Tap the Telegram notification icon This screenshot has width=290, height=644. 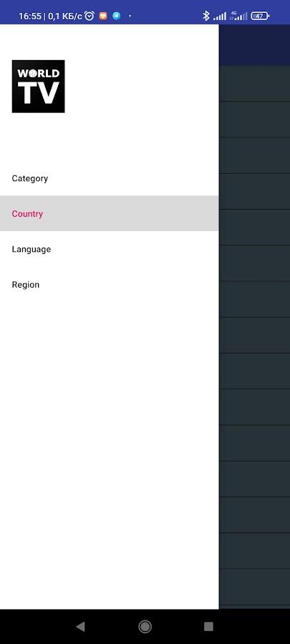coord(117,16)
